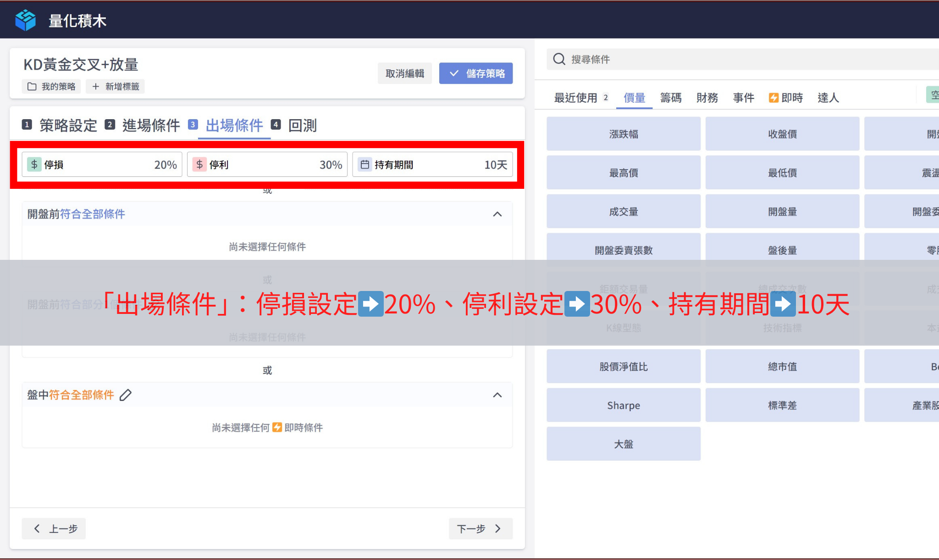Click the 搜尋條件 search field
The image size is (939, 560).
click(734, 60)
